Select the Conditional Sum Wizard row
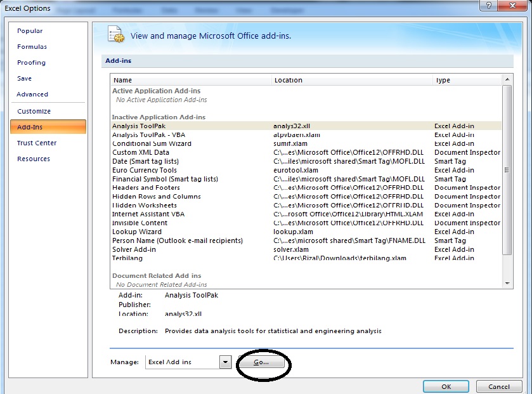Screen dimensions: 532x394 [306, 144]
